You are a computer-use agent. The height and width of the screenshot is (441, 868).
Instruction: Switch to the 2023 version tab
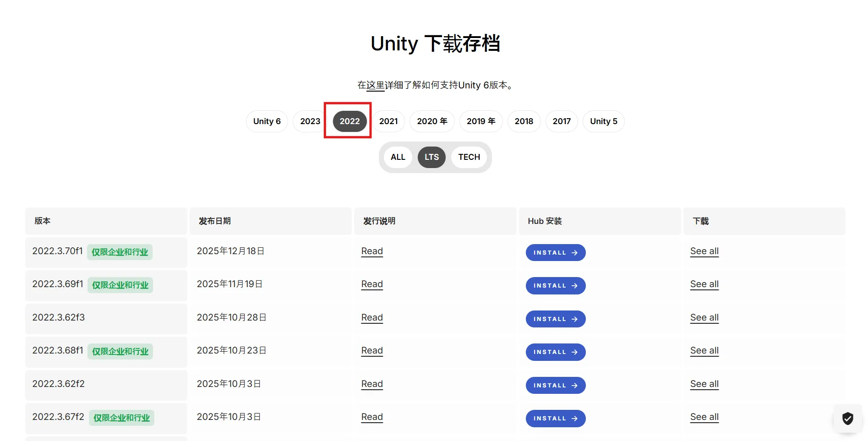310,121
